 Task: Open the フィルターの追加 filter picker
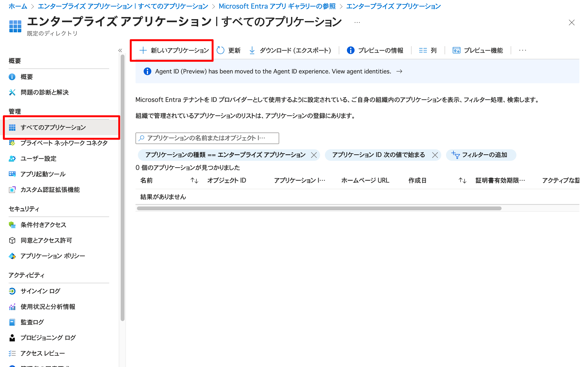(x=481, y=155)
